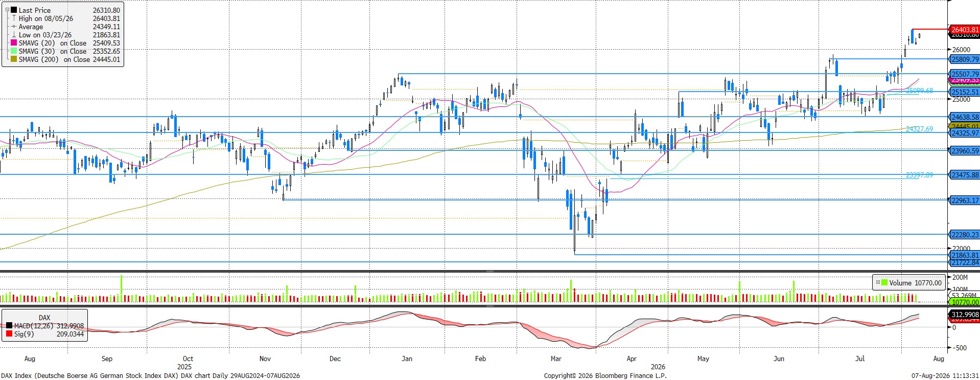The height and width of the screenshot is (380, 980).
Task: Click the 22963.17 support level label
Action: coord(964,200)
